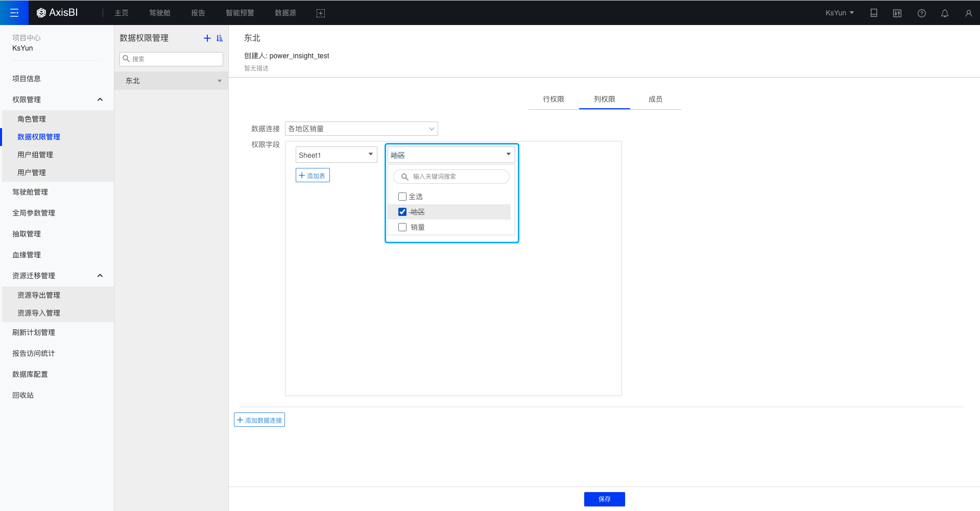Switch to the 成员 tab

click(655, 99)
